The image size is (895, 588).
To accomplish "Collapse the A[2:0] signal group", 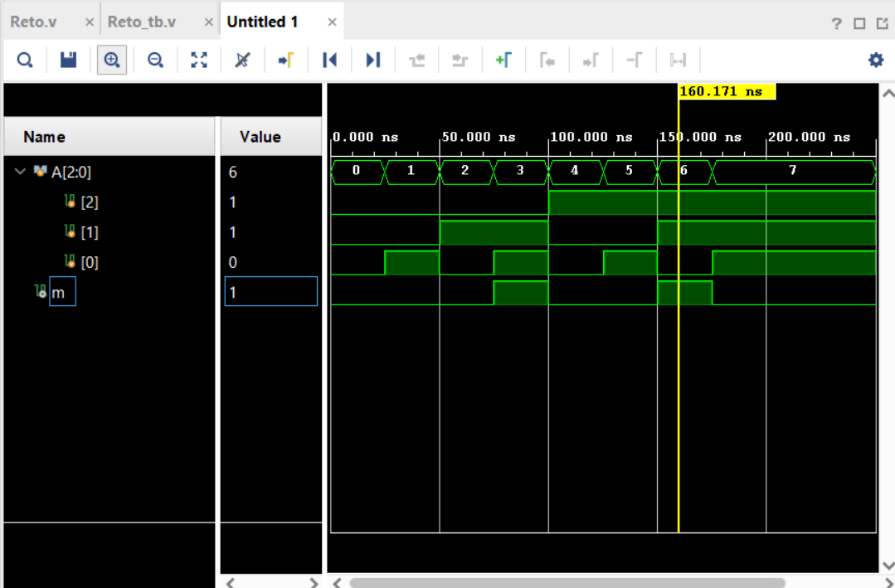I will coord(19,172).
